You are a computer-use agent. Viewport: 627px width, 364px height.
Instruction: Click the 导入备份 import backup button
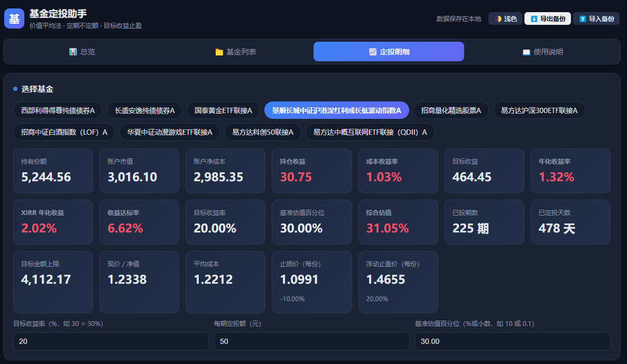(x=596, y=19)
